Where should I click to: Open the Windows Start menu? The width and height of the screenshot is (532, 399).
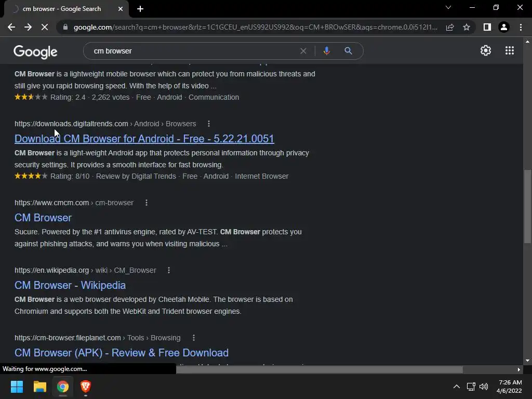(x=17, y=387)
